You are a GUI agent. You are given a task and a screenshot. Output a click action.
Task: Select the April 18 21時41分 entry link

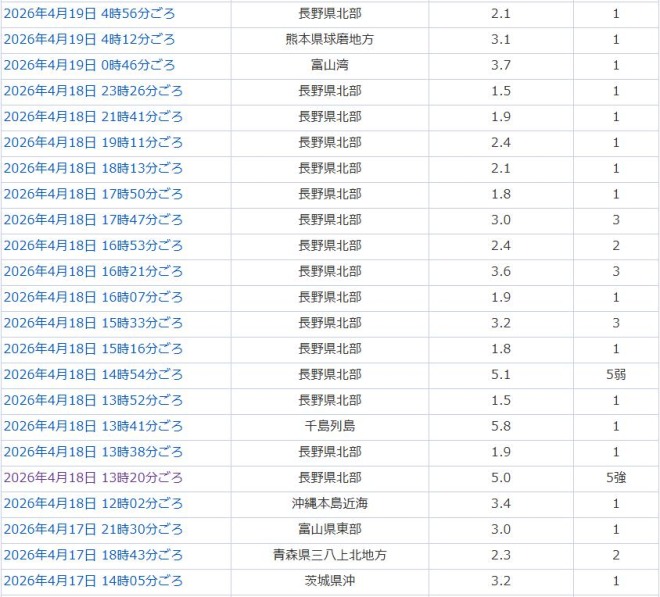coord(93,117)
